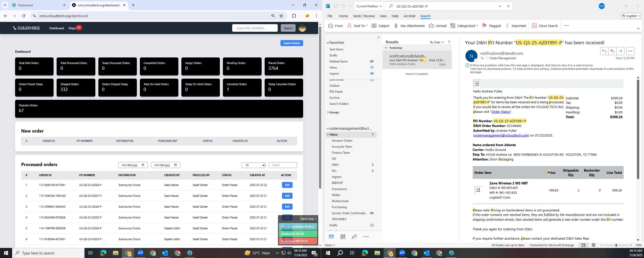The width and height of the screenshot is (644, 258).
Task: Open the Sent To filter dropdown
Action: (357, 26)
